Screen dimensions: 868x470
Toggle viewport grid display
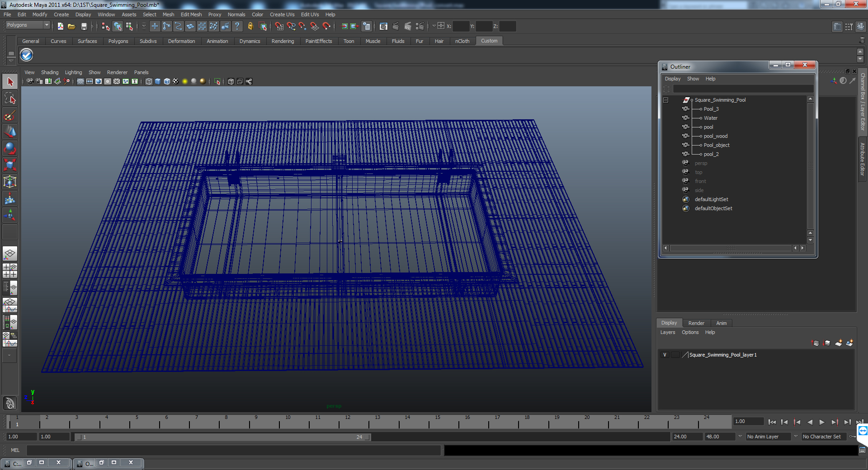80,81
